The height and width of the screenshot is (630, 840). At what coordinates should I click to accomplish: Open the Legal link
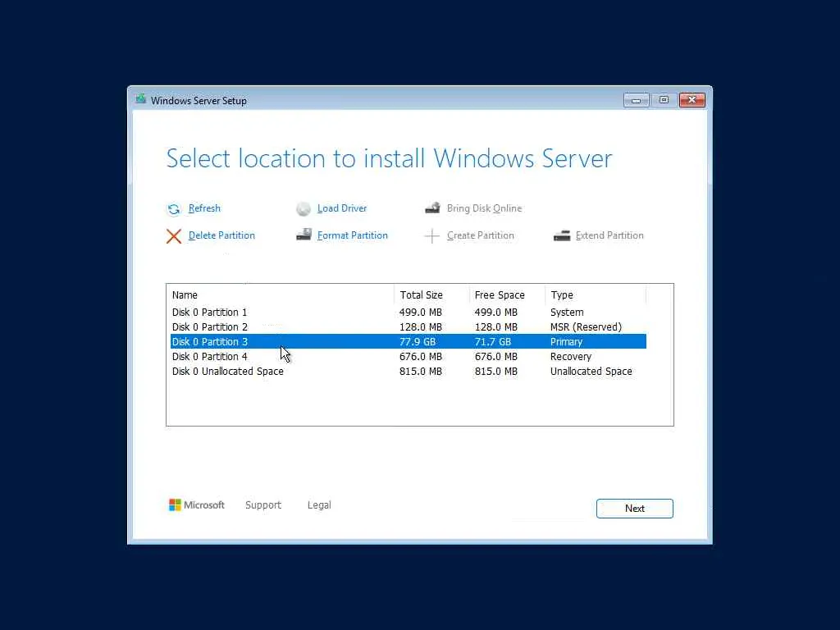pos(319,504)
